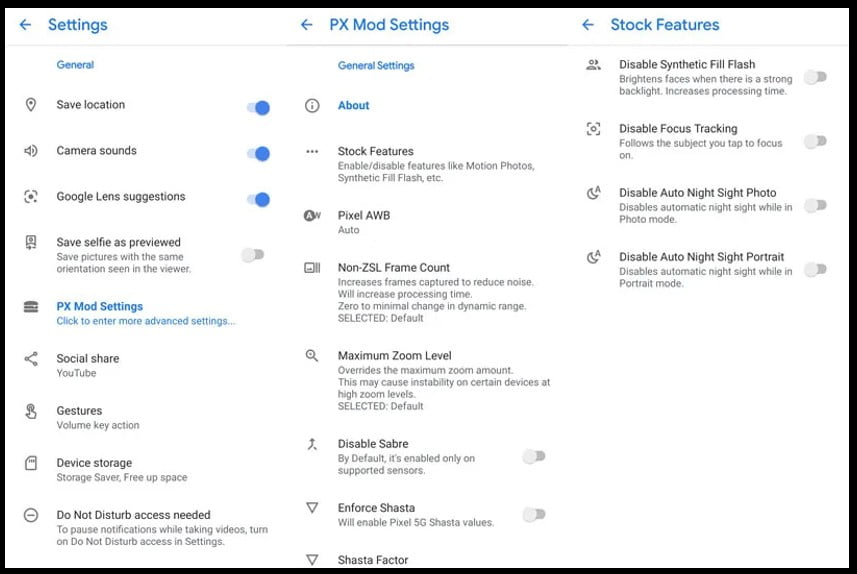857x574 pixels.
Task: Tap the Gestures hand icon
Action: (x=31, y=411)
